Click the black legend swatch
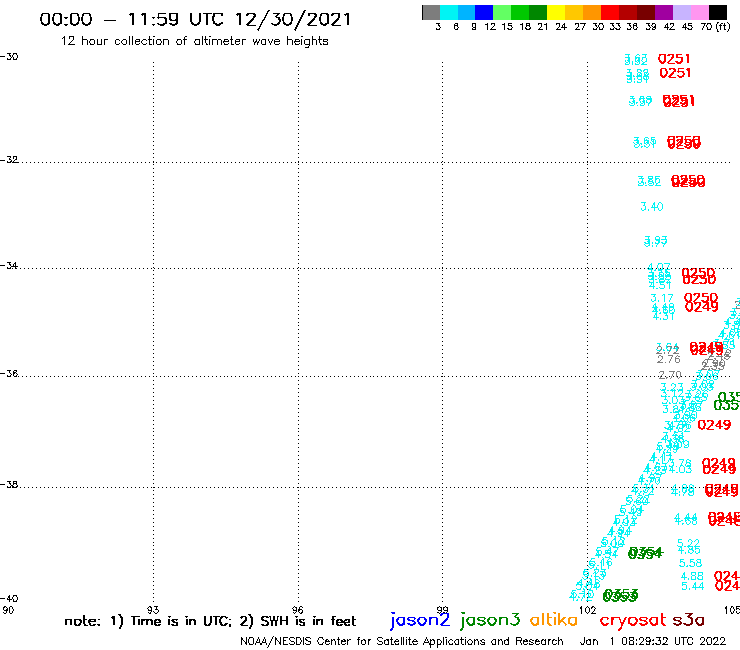The height and width of the screenshot is (650, 740). (x=718, y=12)
